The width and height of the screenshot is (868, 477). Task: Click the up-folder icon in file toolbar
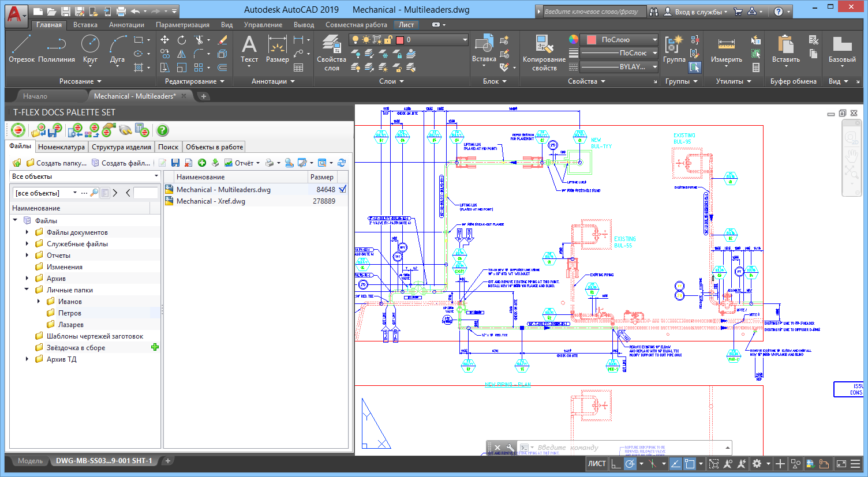click(x=17, y=163)
